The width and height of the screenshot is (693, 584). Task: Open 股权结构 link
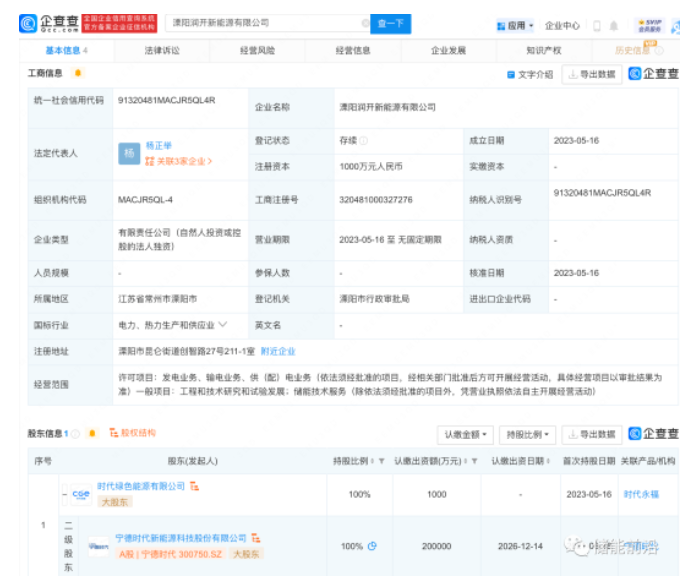click(x=133, y=433)
